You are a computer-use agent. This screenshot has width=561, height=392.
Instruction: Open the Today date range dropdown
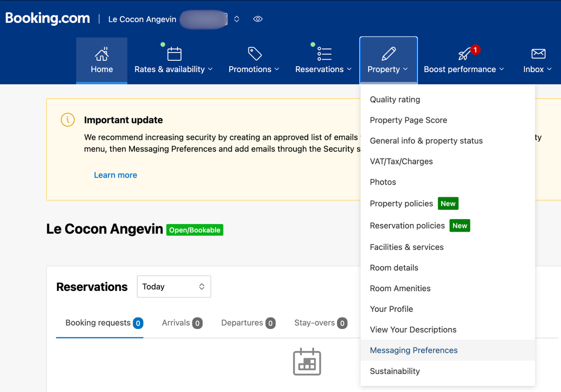pos(174,287)
